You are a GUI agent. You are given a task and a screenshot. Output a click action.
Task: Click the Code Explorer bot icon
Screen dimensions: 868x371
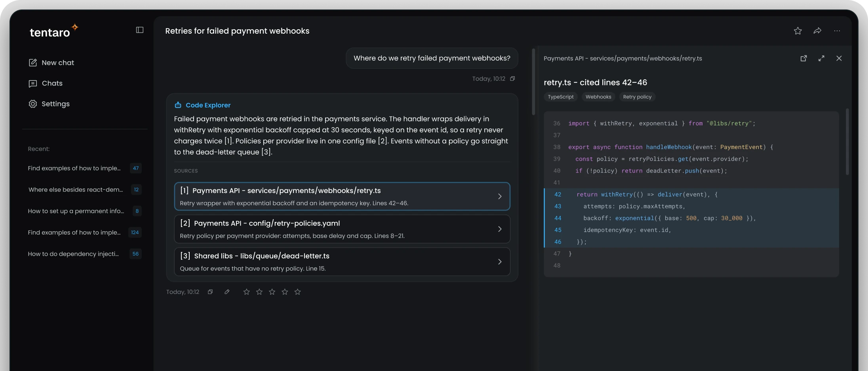click(178, 105)
